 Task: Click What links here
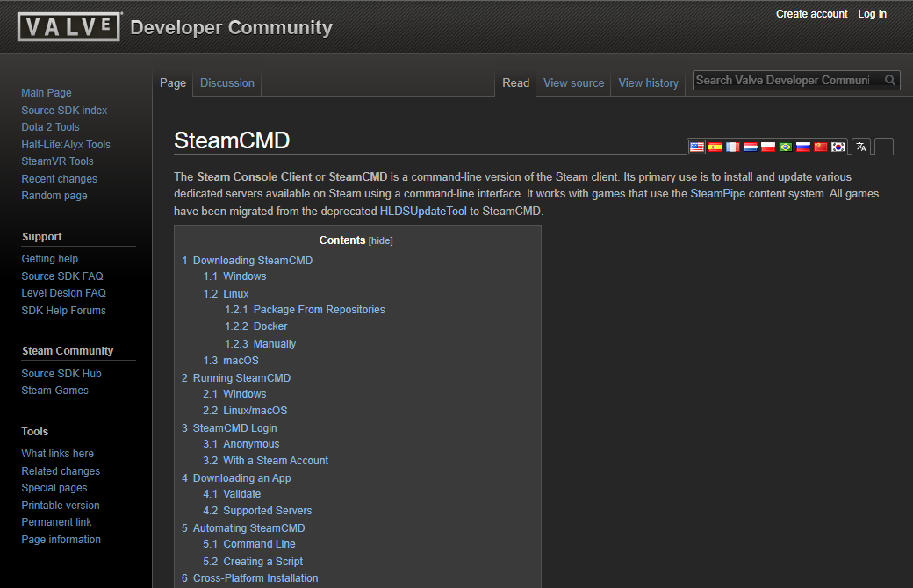coord(58,454)
